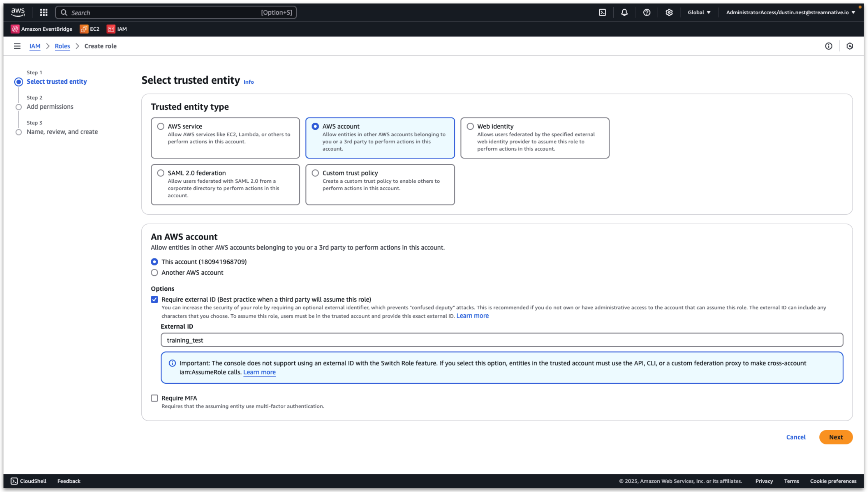Open the notifications bell
Screen dimensions: 868x492
click(x=624, y=12)
